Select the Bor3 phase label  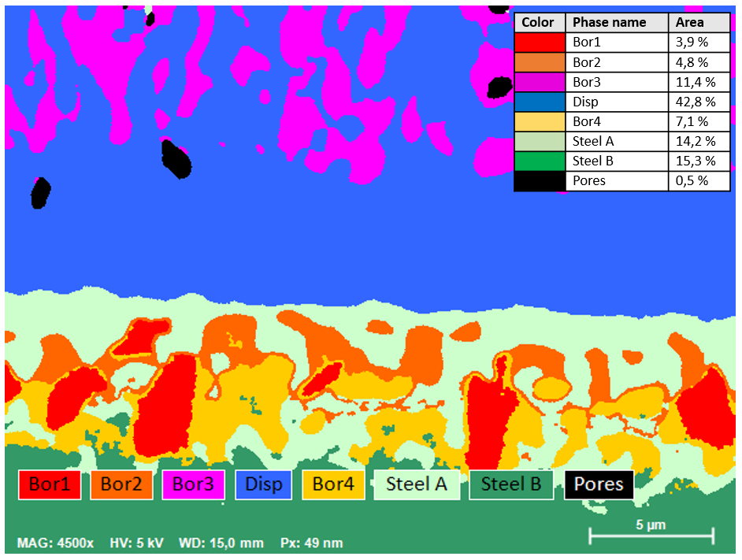193,484
